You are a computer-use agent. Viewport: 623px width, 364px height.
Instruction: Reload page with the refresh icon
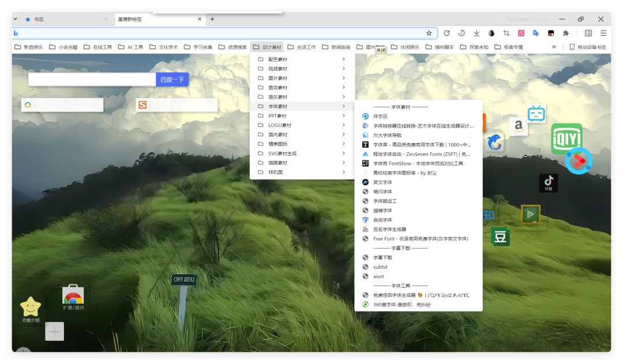[x=446, y=33]
